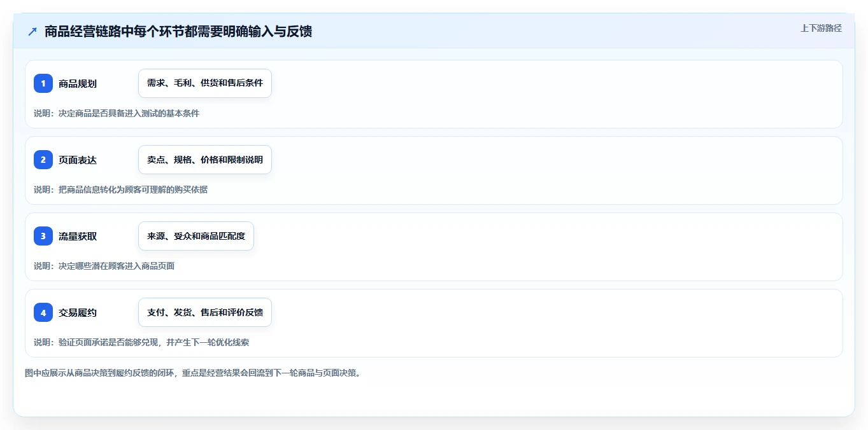Select the 支付、发货、售后和评价反馈 chip
This screenshot has height=430, width=868.
205,312
